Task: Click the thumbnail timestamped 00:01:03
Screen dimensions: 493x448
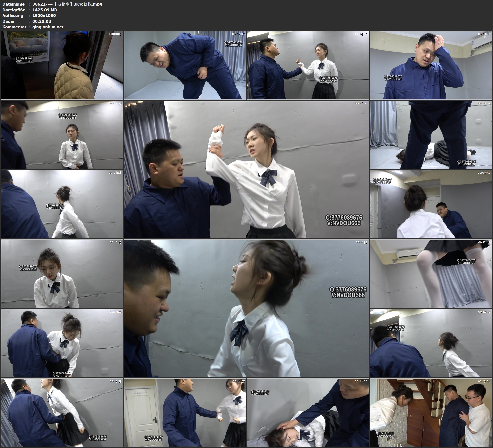Action: pos(62,65)
